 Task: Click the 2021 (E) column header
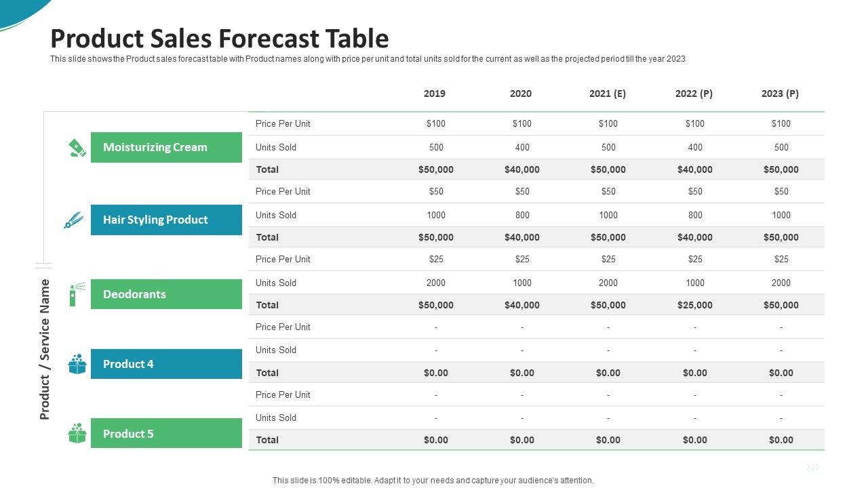pos(608,94)
